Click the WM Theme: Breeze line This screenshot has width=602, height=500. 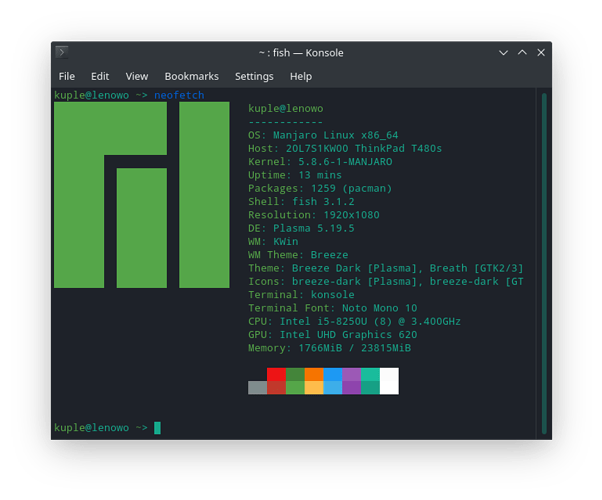(298, 255)
